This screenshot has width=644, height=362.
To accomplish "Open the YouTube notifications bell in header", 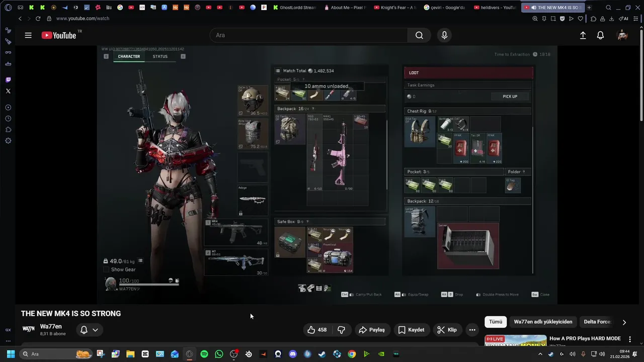I will pyautogui.click(x=600, y=35).
